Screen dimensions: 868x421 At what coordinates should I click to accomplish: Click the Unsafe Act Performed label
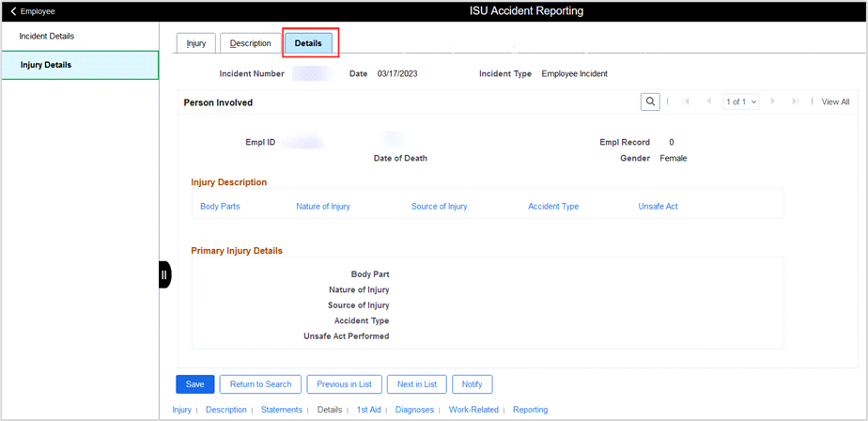(347, 336)
